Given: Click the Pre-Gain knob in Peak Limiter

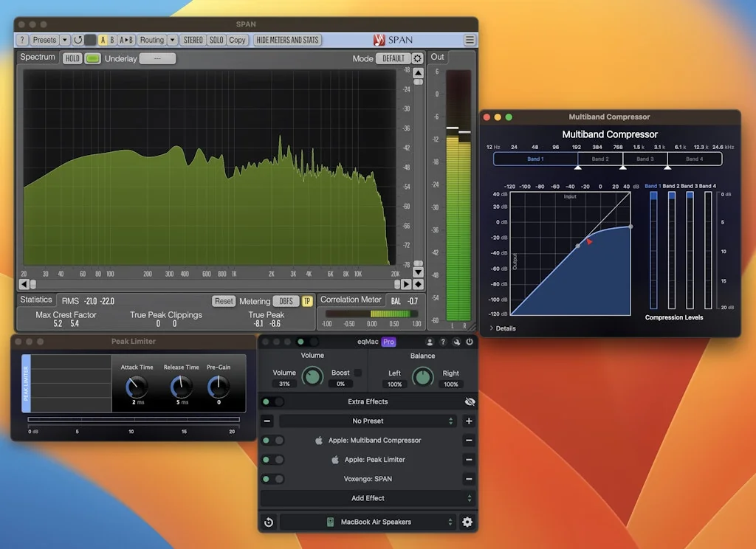Looking at the screenshot, I should point(218,386).
